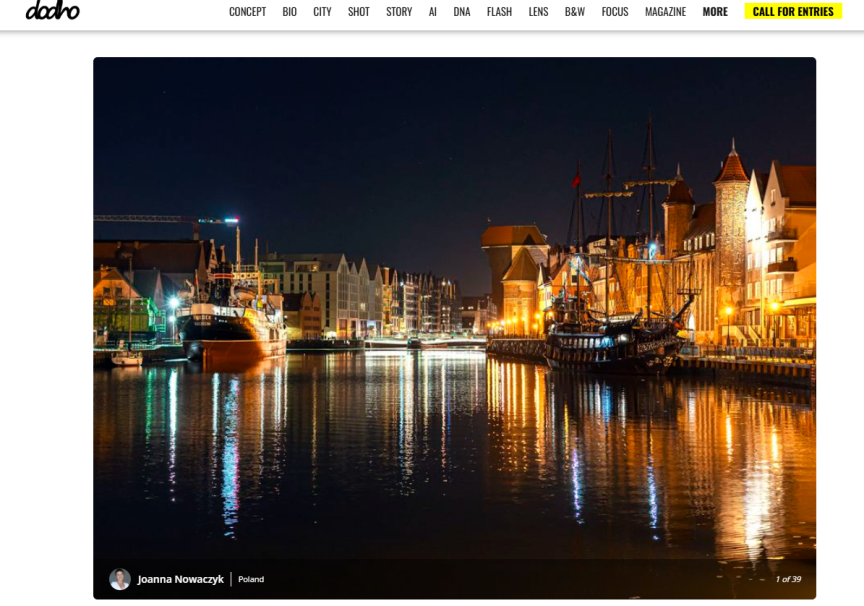This screenshot has width=864, height=606.
Task: Expand the MORE menu
Action: click(x=715, y=12)
